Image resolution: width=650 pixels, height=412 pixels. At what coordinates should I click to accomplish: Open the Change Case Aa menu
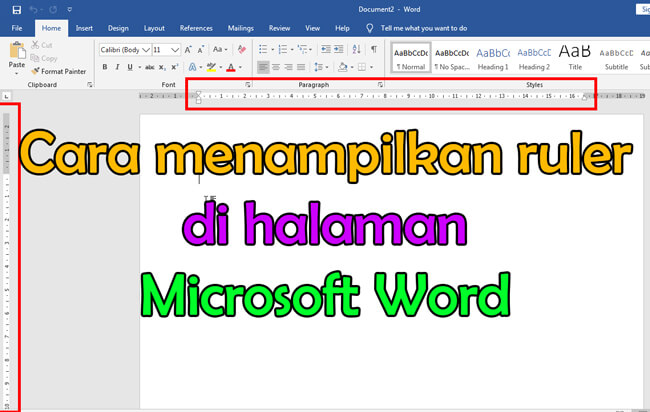coord(220,49)
